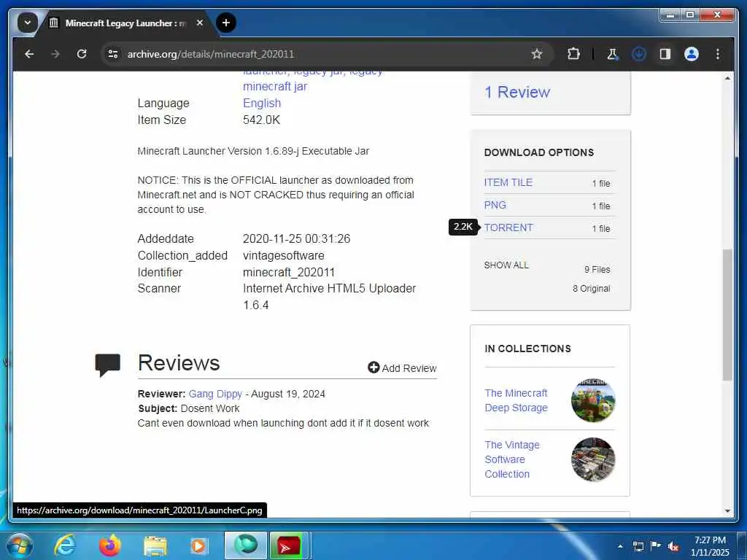747x560 pixels.
Task: Toggle Chrome side panel
Action: (x=665, y=54)
